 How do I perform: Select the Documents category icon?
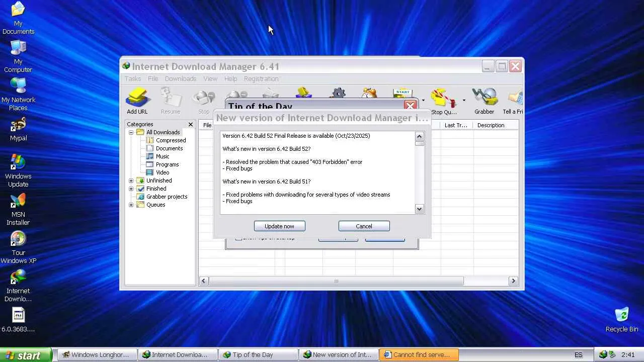[x=150, y=148]
